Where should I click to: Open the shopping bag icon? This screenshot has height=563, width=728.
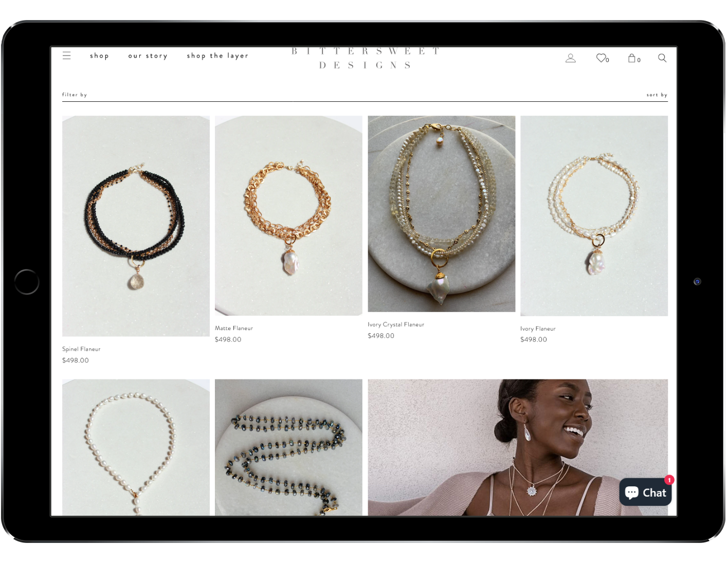tap(632, 58)
